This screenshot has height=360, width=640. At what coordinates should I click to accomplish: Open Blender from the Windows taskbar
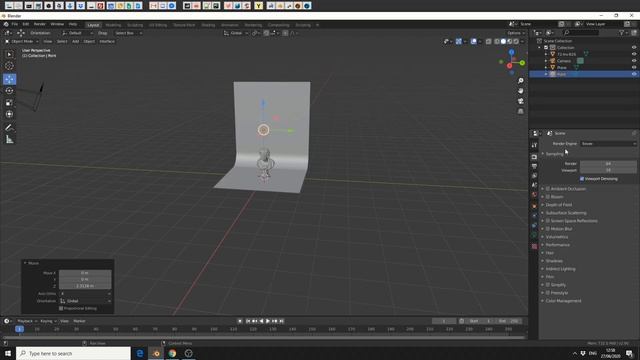pyautogui.click(x=156, y=353)
